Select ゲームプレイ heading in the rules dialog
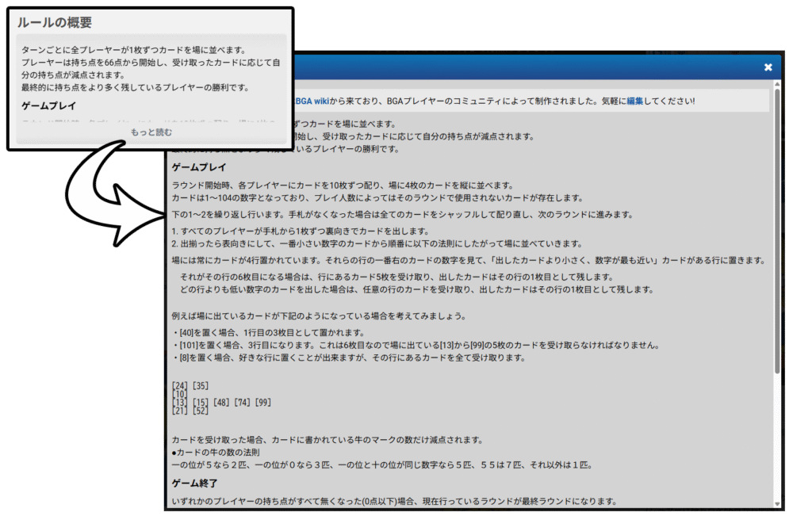This screenshot has width=812, height=520. (x=199, y=167)
